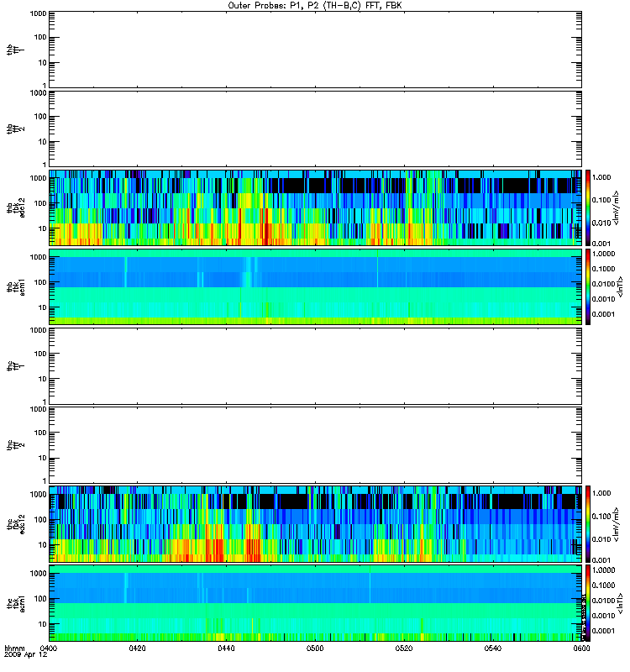Viewport: 630px width, 672px height.
Task: Click the '1000' y-tick of the thc fff 2 panel
Action: 38,409
